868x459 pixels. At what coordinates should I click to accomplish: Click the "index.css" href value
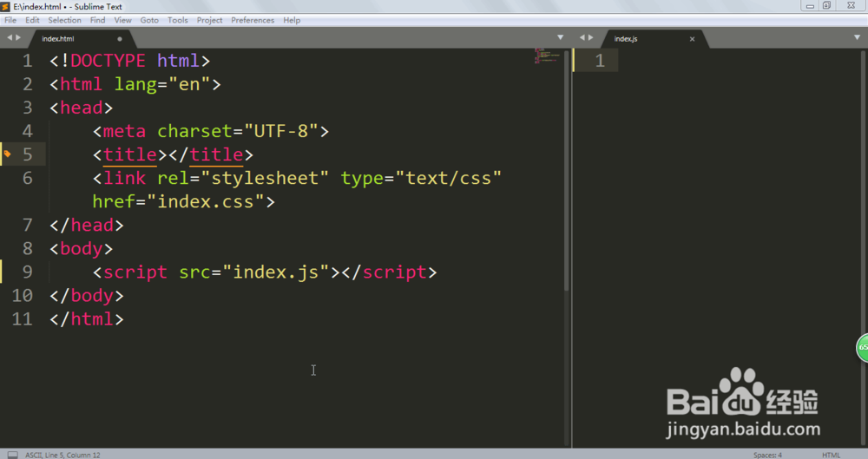pos(206,201)
